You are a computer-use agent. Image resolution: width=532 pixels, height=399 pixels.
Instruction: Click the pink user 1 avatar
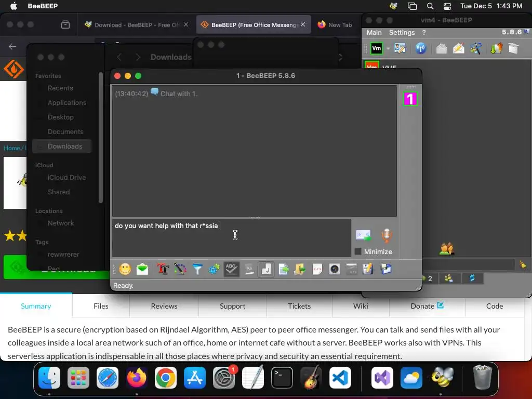(410, 99)
